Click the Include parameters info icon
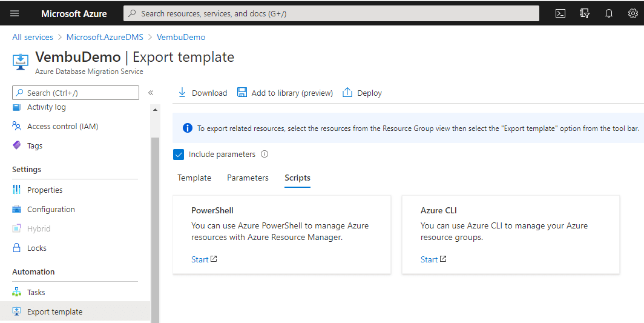This screenshot has height=323, width=644. (x=264, y=155)
